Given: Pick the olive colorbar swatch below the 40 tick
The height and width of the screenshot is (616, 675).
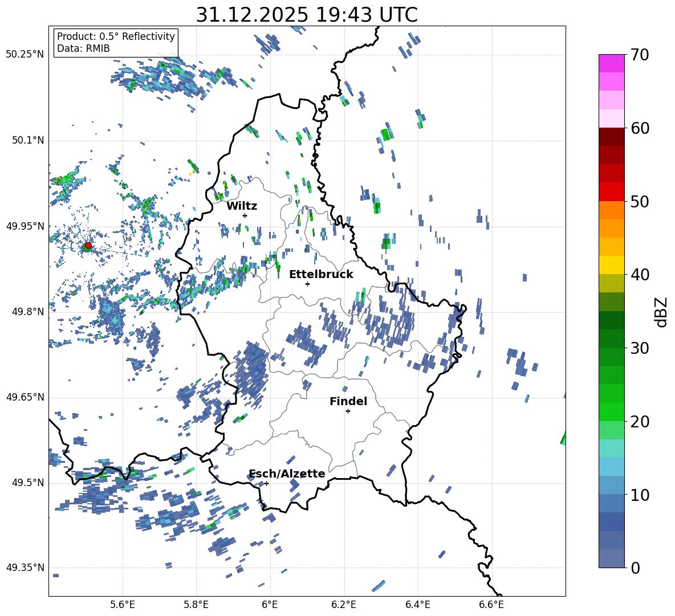Looking at the screenshot, I should (x=612, y=283).
